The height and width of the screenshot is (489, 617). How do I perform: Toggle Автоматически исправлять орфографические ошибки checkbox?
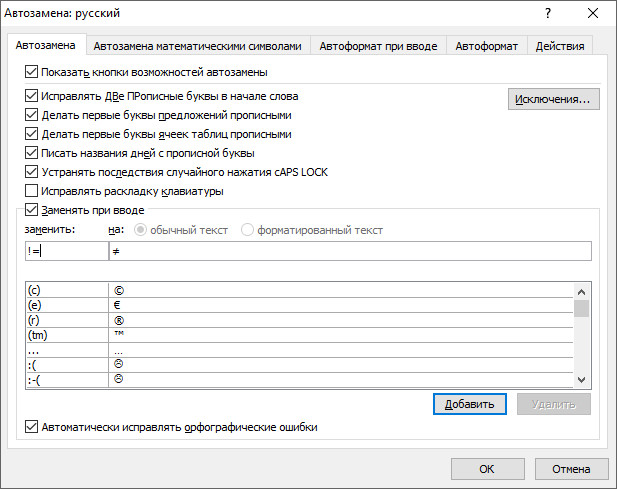click(x=31, y=427)
